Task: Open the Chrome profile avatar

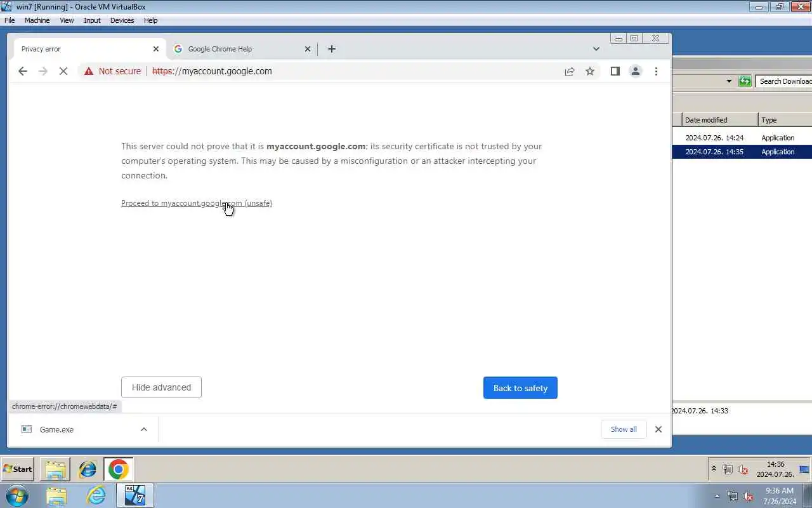Action: tap(635, 71)
